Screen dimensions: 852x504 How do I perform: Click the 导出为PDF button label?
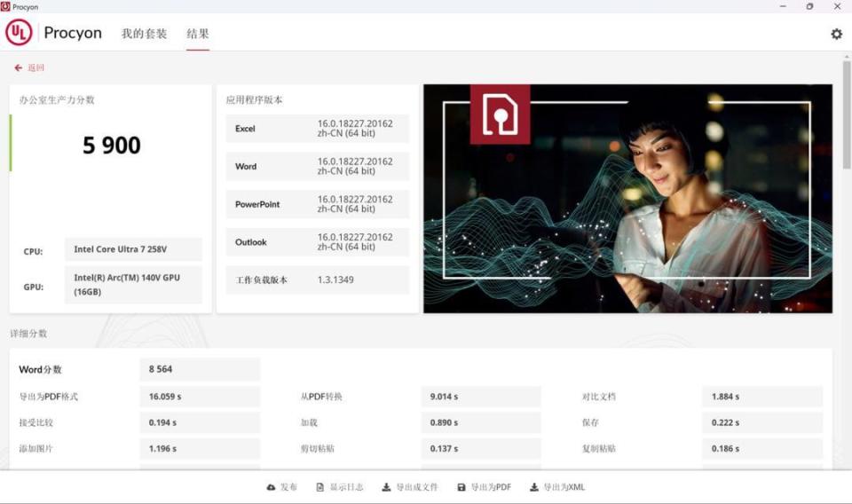[x=491, y=487]
